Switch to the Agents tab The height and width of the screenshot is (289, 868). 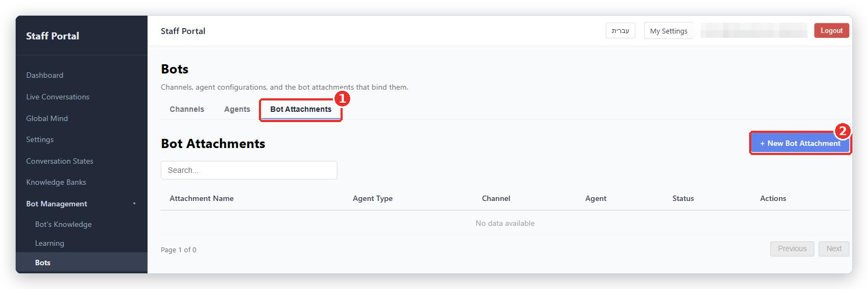click(x=237, y=109)
